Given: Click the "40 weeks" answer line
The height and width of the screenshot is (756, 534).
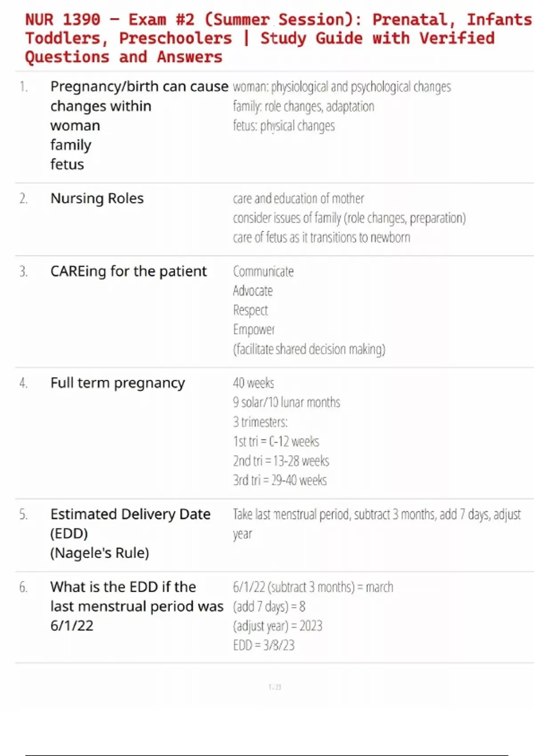Looking at the screenshot, I should [x=253, y=383].
